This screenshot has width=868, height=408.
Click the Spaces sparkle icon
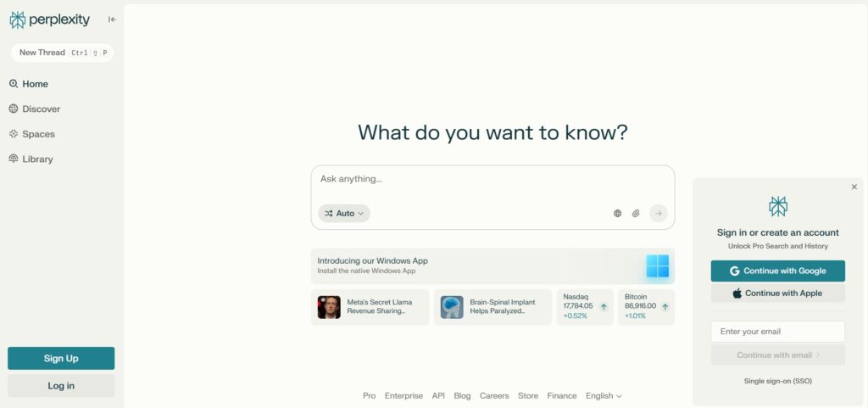pos(14,133)
